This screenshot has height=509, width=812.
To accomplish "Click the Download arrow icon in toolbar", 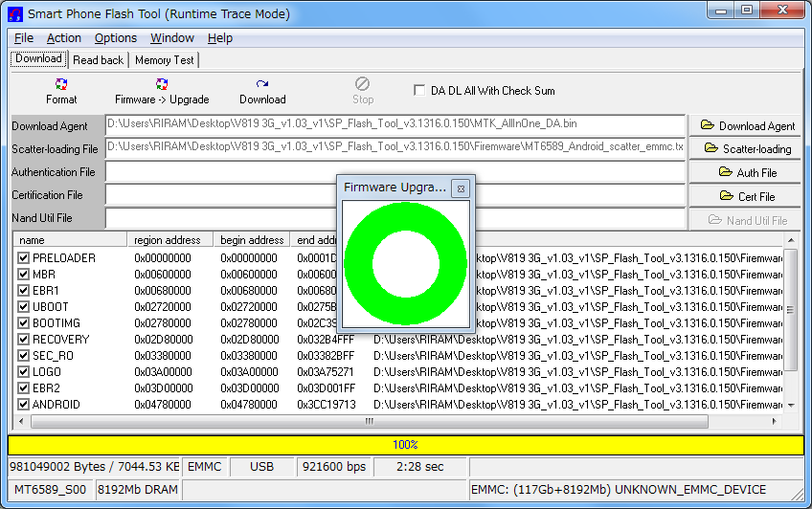I will click(x=262, y=84).
